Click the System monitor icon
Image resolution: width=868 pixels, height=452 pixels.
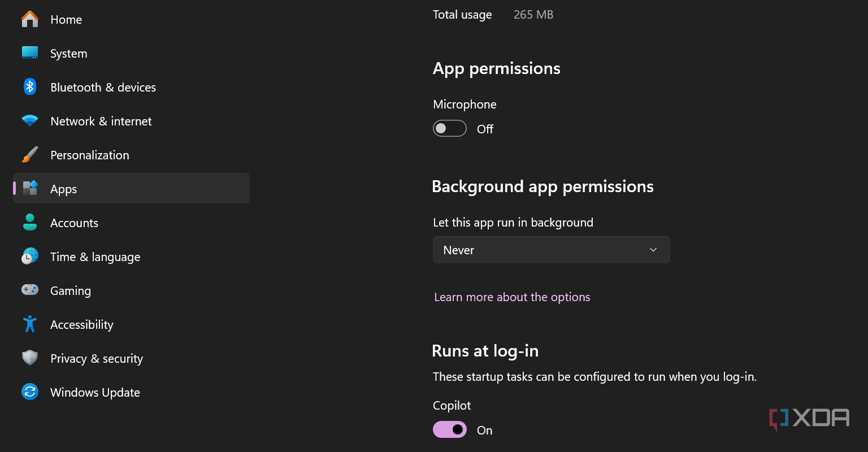[x=30, y=53]
